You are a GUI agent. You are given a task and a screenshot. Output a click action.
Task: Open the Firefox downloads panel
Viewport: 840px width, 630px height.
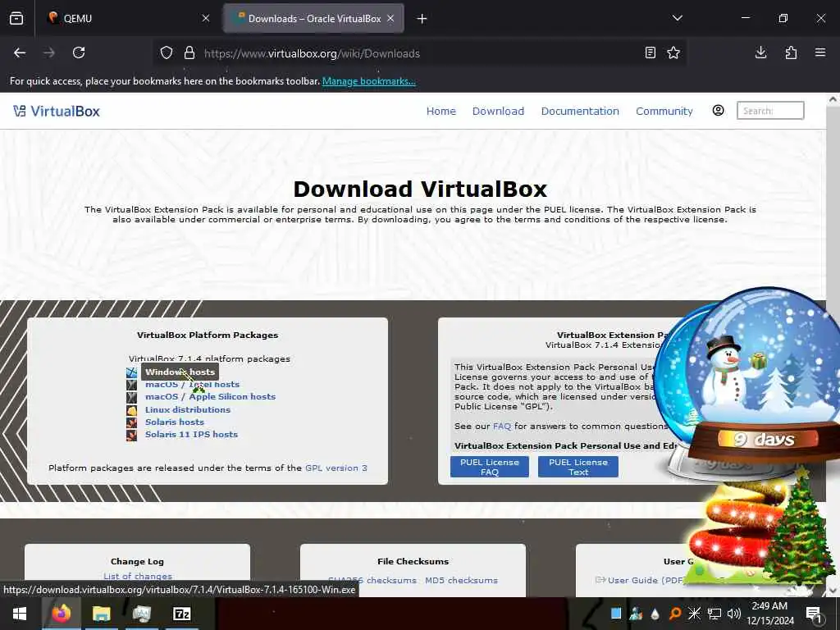tap(760, 52)
